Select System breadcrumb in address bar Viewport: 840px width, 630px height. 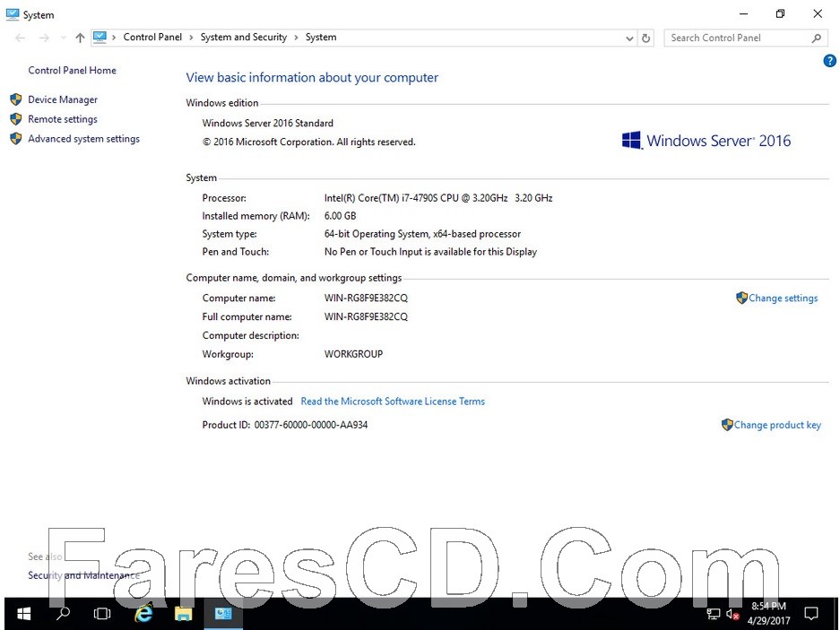click(321, 37)
